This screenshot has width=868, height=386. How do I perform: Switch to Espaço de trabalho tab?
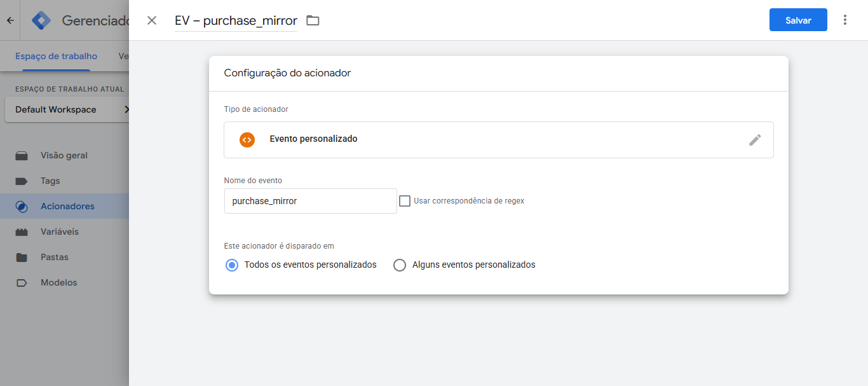point(56,56)
